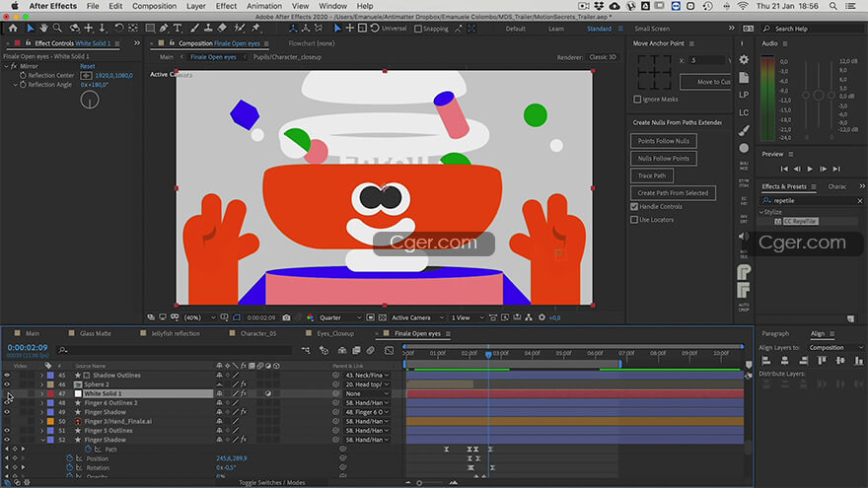Click the Audio speaker icon in side strip
Screen dimensions: 868x488
(x=744, y=237)
